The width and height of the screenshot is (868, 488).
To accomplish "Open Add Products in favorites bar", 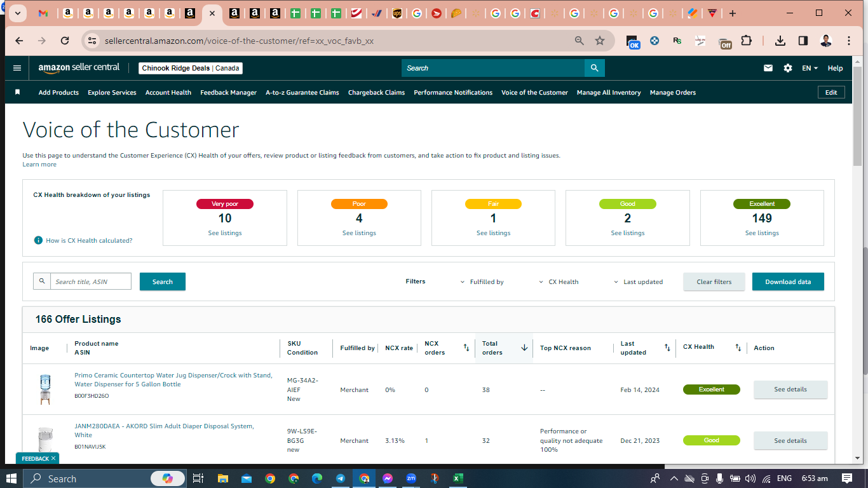I will coord(58,92).
